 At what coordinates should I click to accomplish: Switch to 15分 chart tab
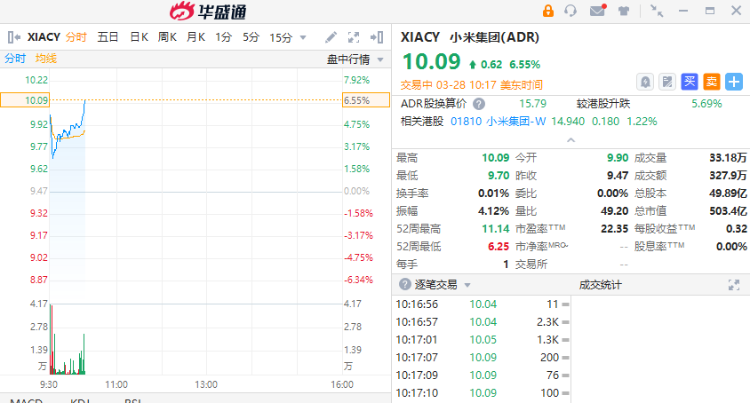pos(281,37)
